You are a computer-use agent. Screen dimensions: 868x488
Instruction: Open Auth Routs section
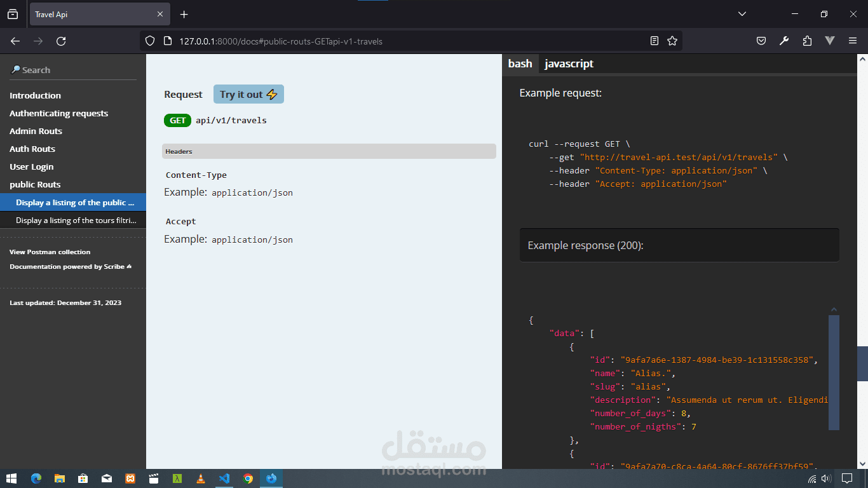click(x=32, y=149)
